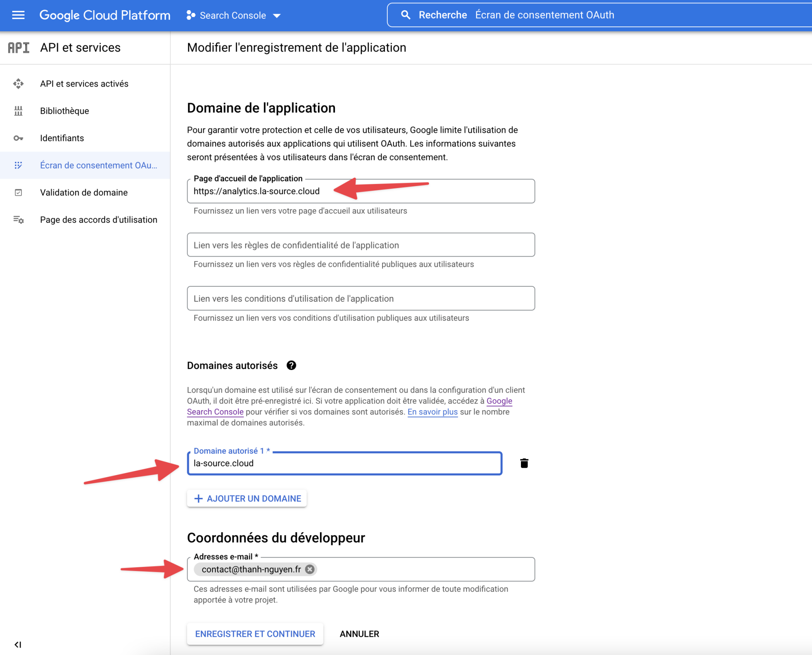Open the hamburger navigation menu

click(x=18, y=15)
